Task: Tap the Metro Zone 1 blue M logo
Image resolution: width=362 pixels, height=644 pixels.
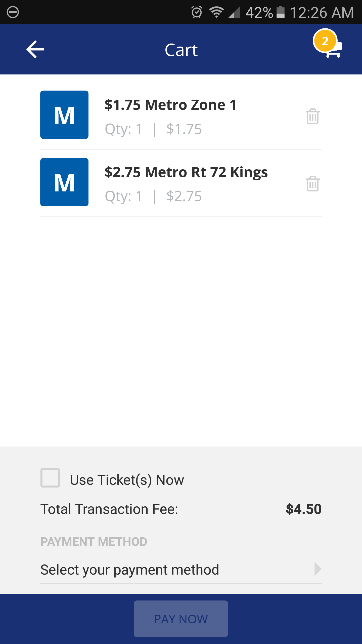Action: click(64, 115)
